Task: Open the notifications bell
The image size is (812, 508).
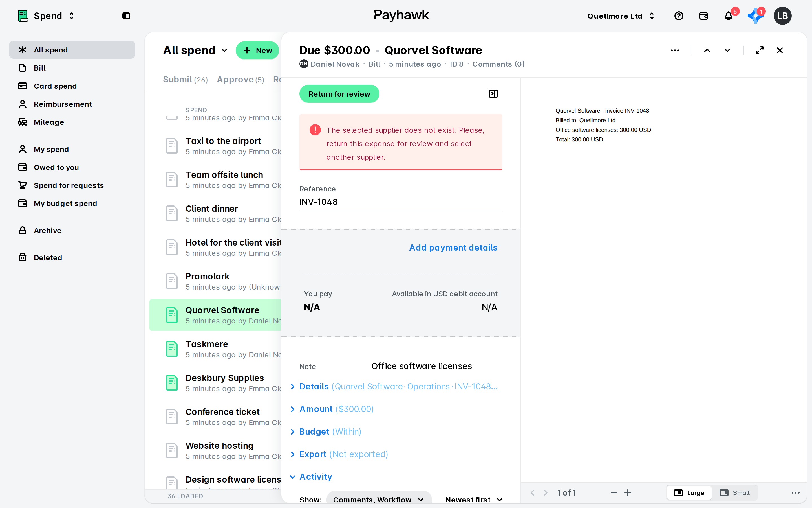Action: point(729,16)
